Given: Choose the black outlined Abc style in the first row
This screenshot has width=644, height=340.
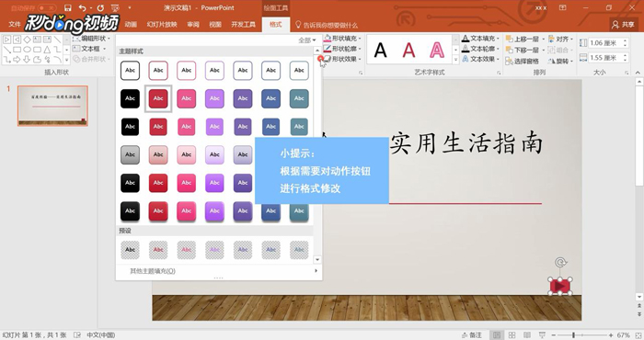Looking at the screenshot, I should [x=131, y=71].
